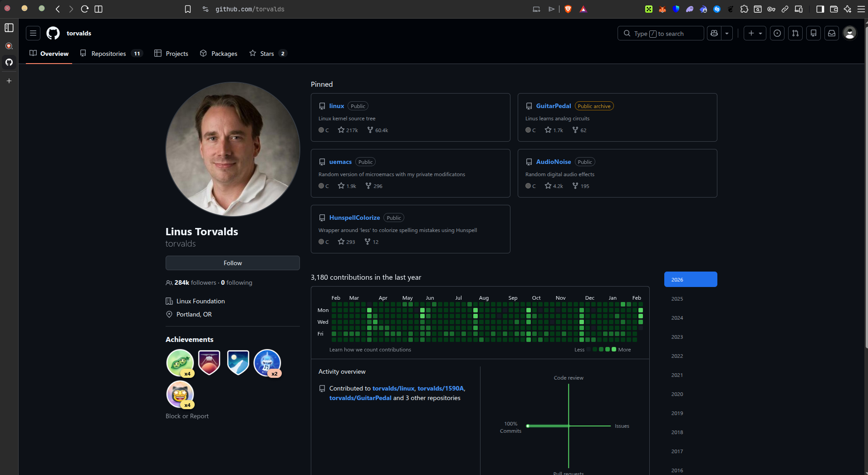
Task: Open the create new dropdown arrow
Action: [x=761, y=33]
